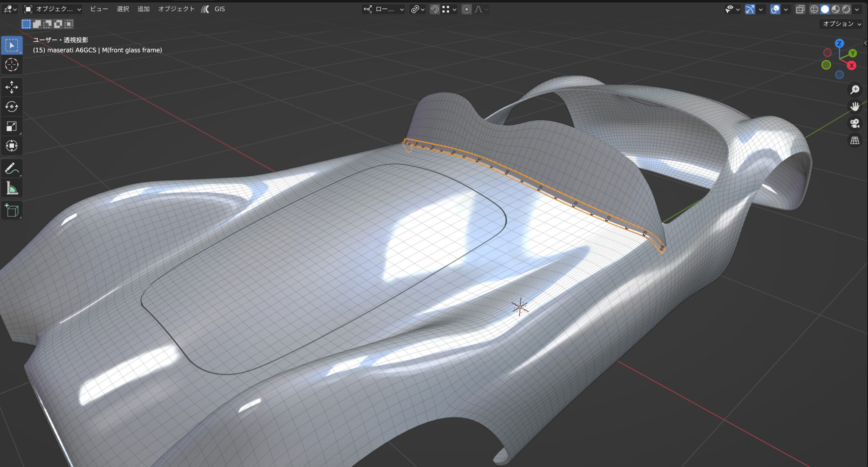
Task: Expand gizmo options arrow
Action: 760,9
